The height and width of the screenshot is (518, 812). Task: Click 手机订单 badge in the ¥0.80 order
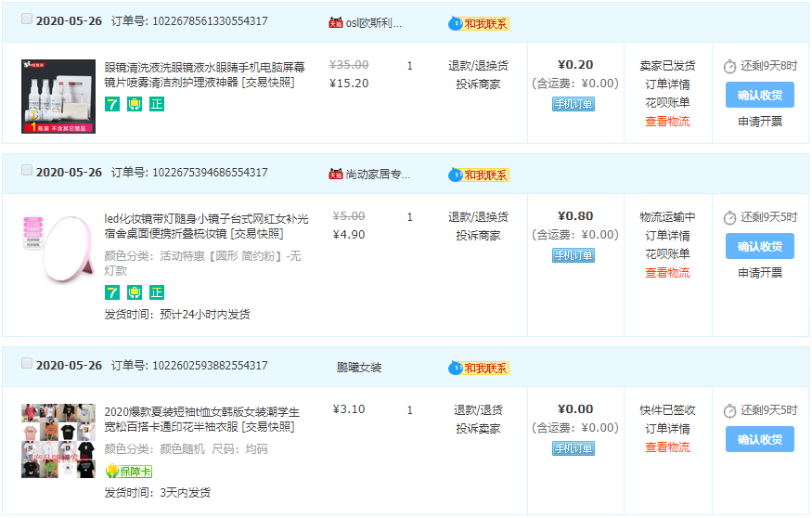[574, 255]
